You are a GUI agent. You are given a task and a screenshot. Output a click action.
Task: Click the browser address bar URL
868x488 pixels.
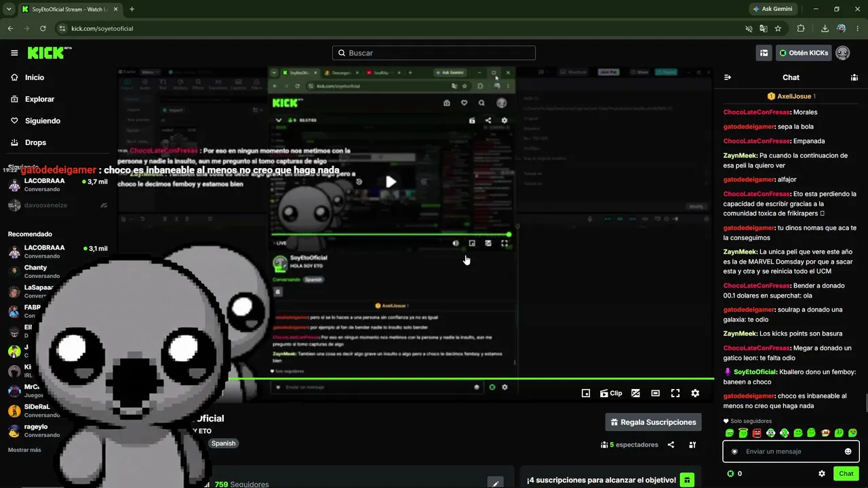pyautogui.click(x=102, y=28)
